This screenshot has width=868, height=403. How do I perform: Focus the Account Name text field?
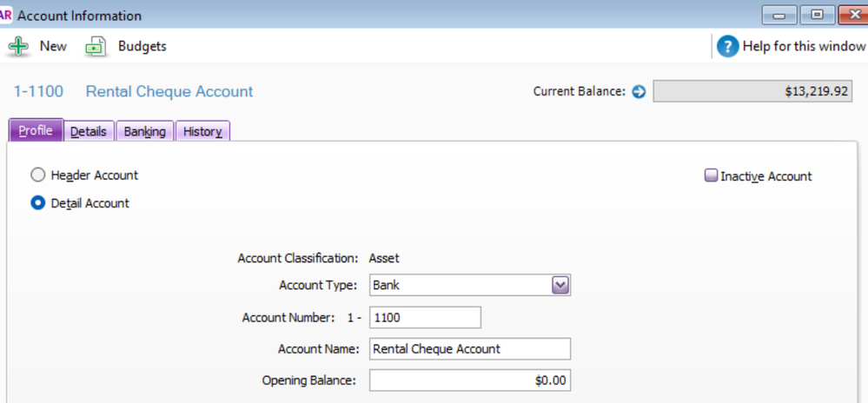coord(469,349)
